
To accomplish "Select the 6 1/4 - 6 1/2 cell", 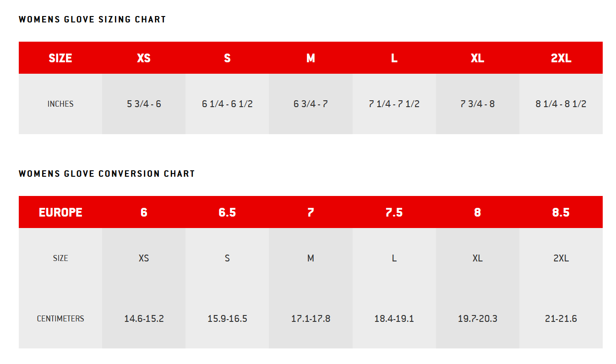I will point(227,104).
